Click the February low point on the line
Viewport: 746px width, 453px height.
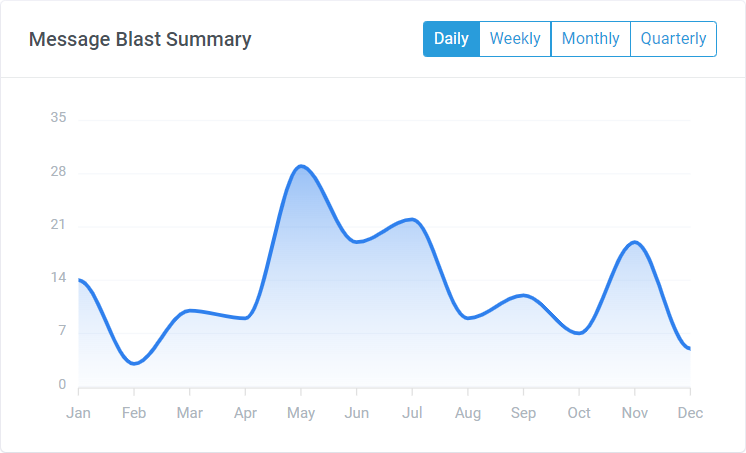click(x=135, y=363)
